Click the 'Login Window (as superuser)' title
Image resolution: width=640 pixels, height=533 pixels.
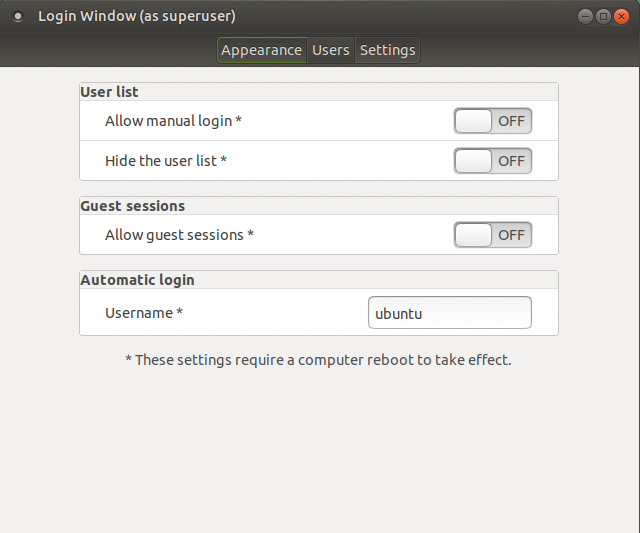pos(137,16)
